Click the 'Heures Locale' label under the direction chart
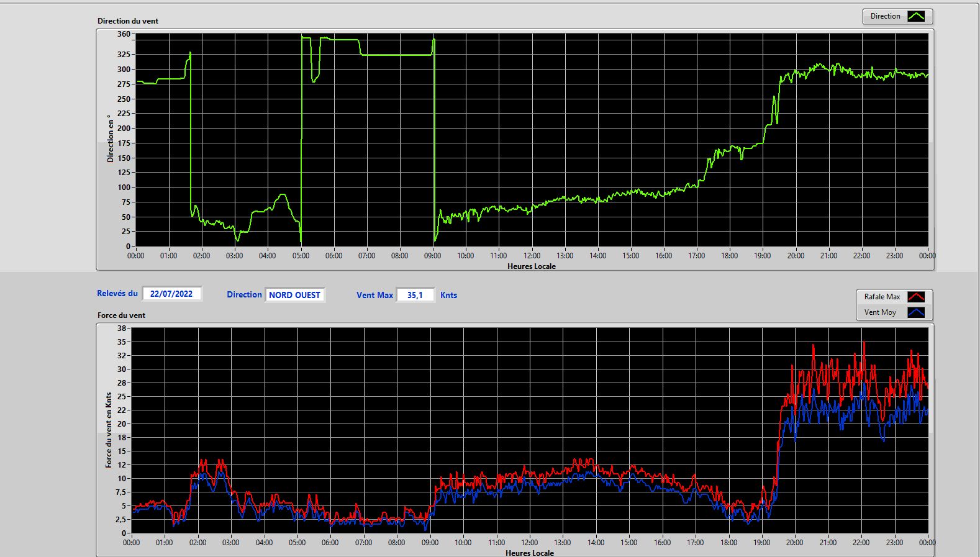980x557 pixels. pyautogui.click(x=532, y=266)
